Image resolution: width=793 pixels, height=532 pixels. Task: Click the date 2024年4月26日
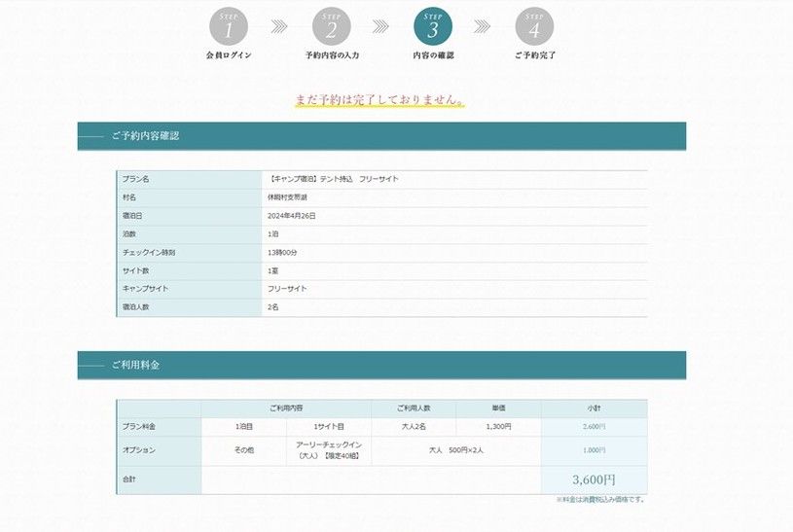point(292,216)
